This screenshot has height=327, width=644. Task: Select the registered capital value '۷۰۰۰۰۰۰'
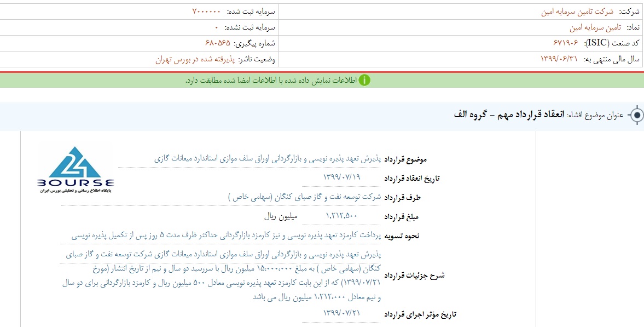pyautogui.click(x=207, y=12)
